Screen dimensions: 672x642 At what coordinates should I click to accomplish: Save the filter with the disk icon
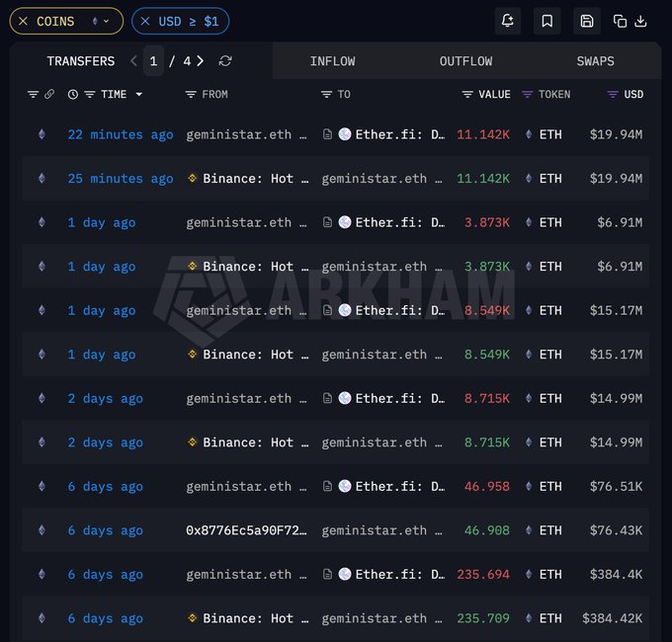click(x=587, y=21)
